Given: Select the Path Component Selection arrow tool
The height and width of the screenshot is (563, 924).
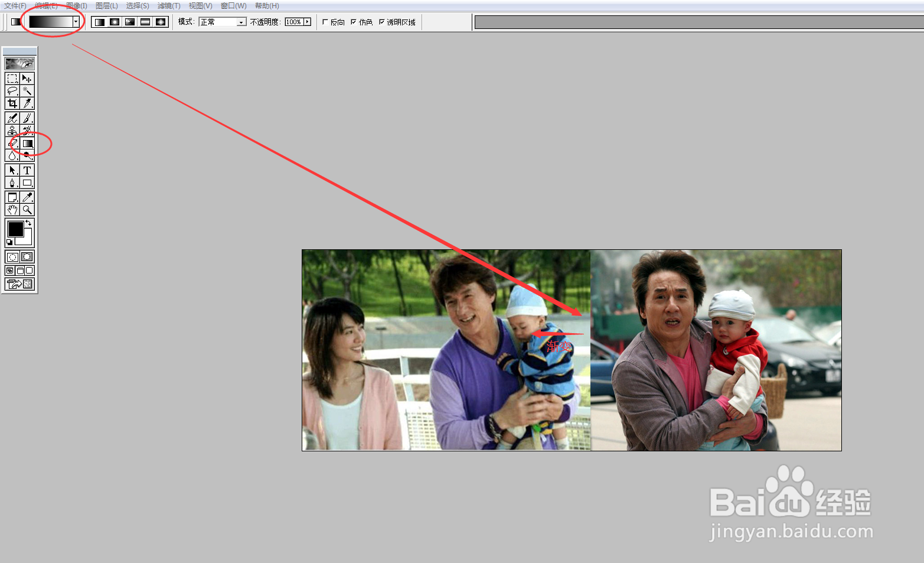Looking at the screenshot, I should coord(12,170).
